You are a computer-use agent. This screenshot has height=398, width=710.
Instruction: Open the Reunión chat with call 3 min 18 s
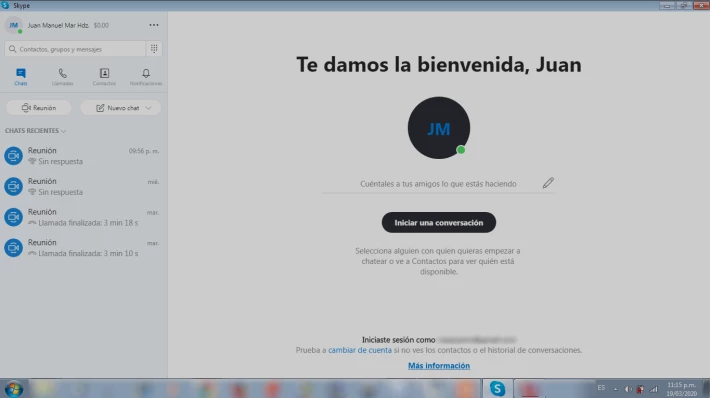coord(83,217)
